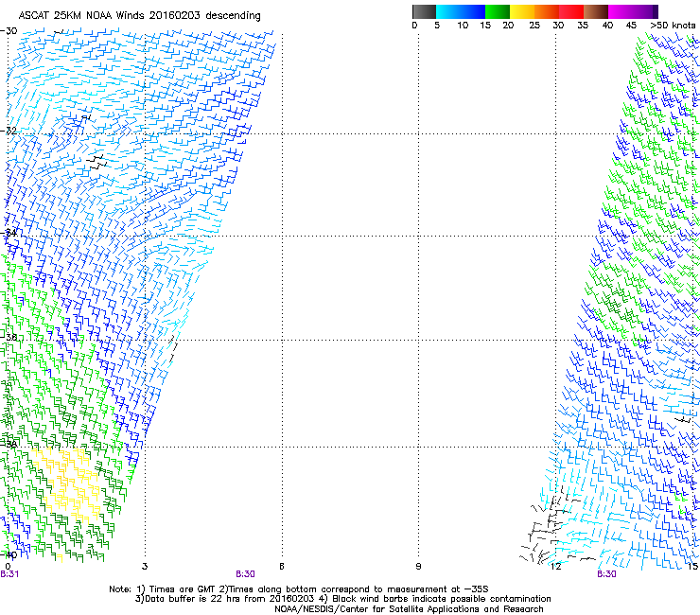
Task: Pick the yellow 20-25 knots legend segment
Action: (x=522, y=11)
